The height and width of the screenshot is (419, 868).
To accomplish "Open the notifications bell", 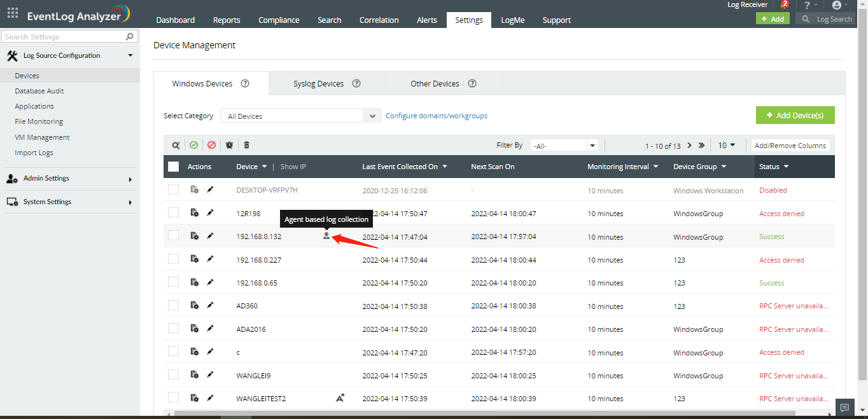I will pyautogui.click(x=783, y=5).
